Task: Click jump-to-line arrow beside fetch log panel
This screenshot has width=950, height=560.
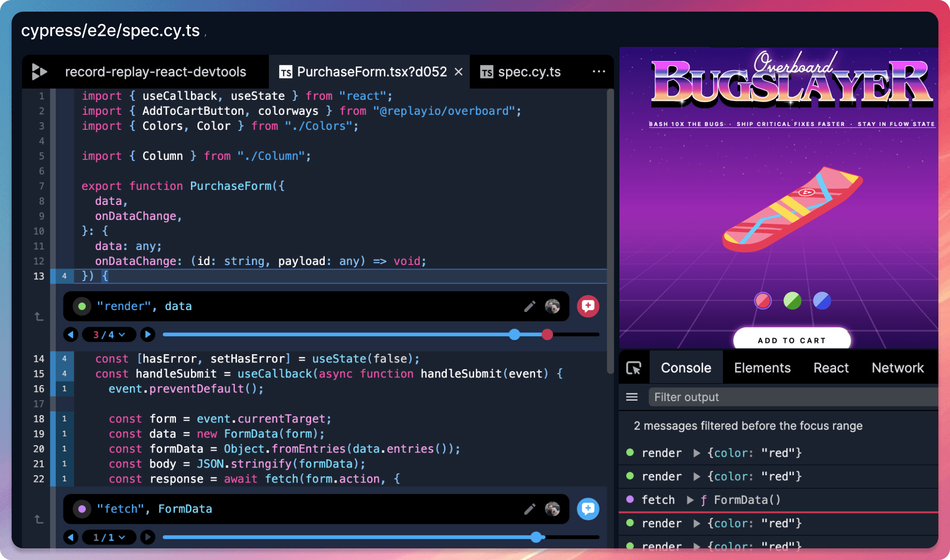Action: (x=39, y=519)
